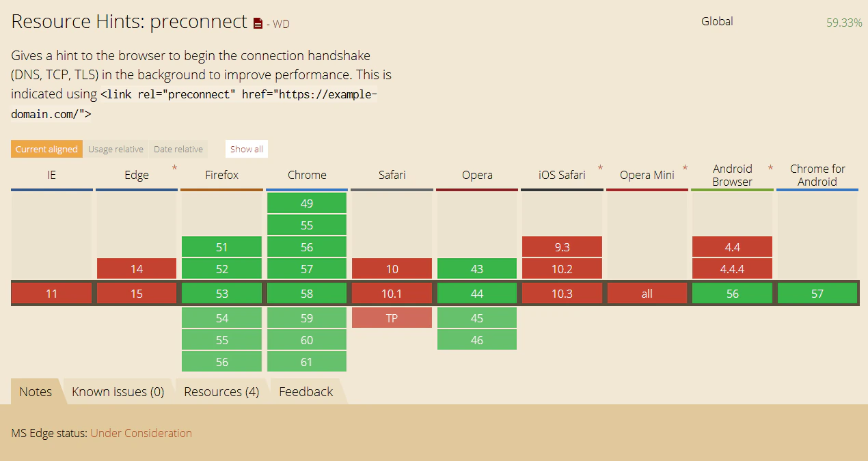Screen dimensions: 868x461
Task: Click the iOS Safari header asterisk note
Action: tap(600, 168)
